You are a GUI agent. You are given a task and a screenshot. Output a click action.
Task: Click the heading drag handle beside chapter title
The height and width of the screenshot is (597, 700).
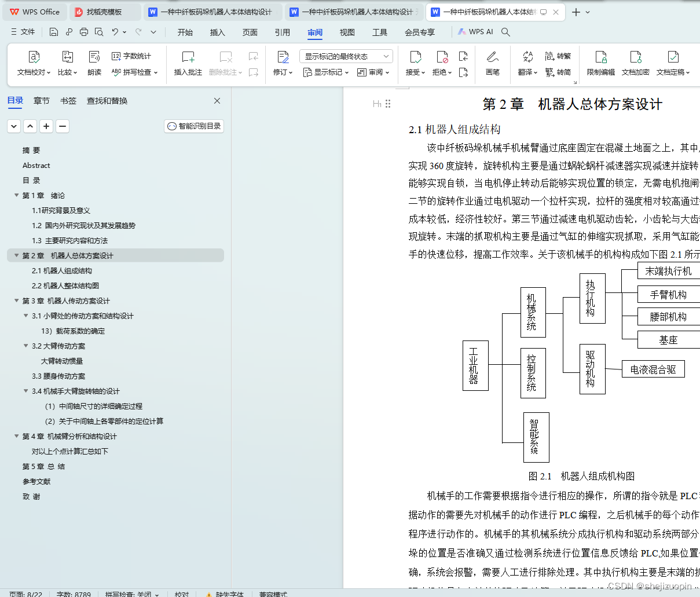coord(388,104)
